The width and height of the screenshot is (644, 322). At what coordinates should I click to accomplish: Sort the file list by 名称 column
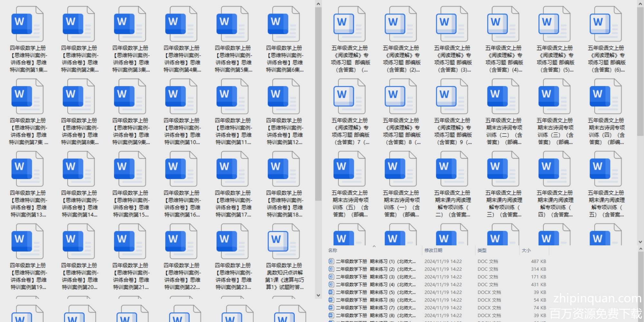[x=333, y=250]
